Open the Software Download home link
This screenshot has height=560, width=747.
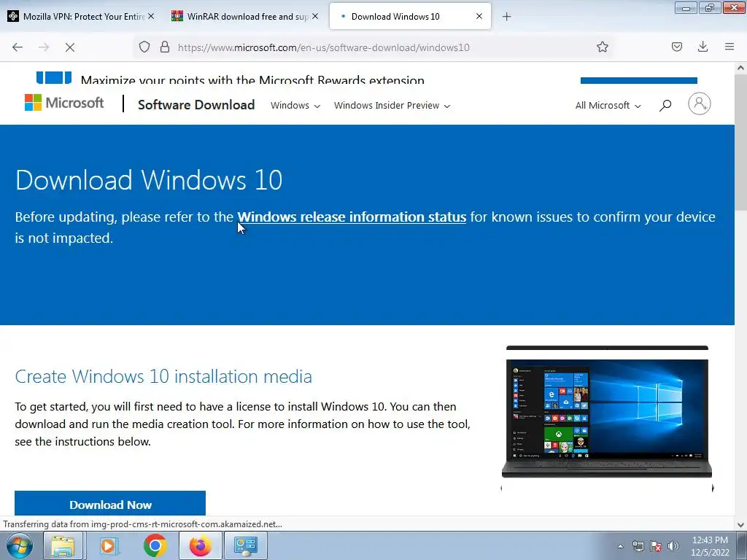(x=196, y=105)
